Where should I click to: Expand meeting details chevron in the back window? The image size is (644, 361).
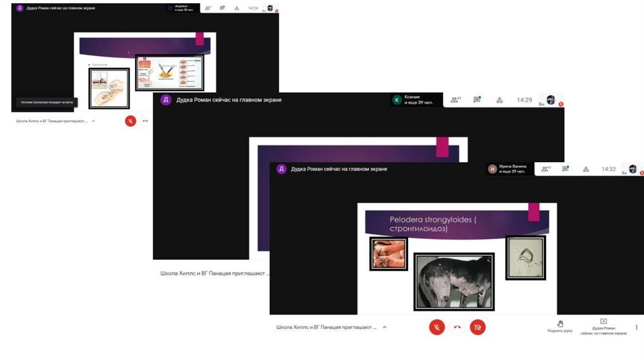tap(93, 121)
